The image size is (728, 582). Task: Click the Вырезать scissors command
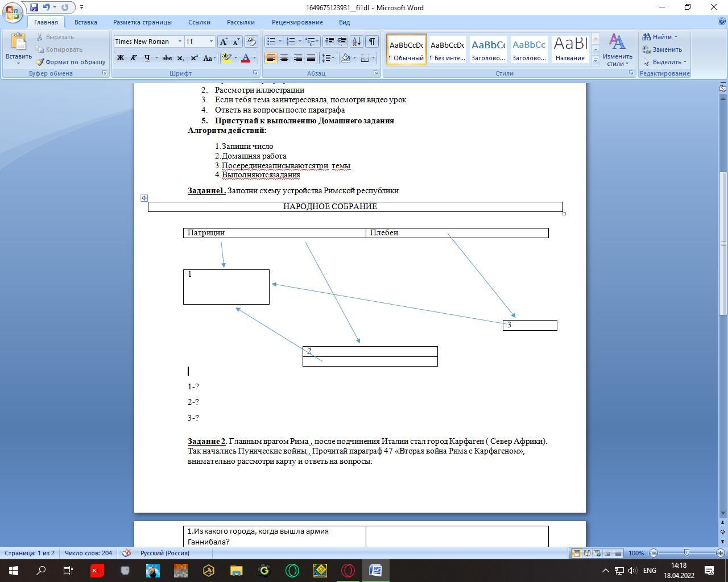point(55,37)
